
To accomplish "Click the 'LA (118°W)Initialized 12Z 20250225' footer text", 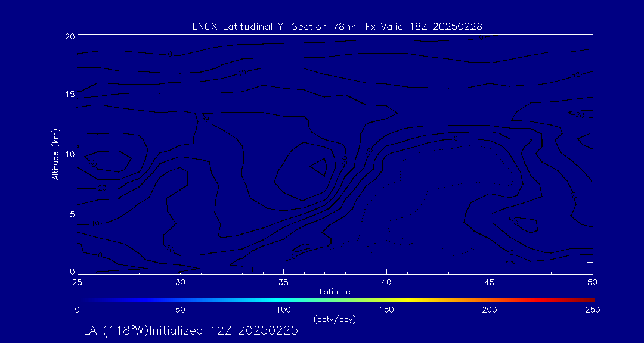I will (191, 330).
